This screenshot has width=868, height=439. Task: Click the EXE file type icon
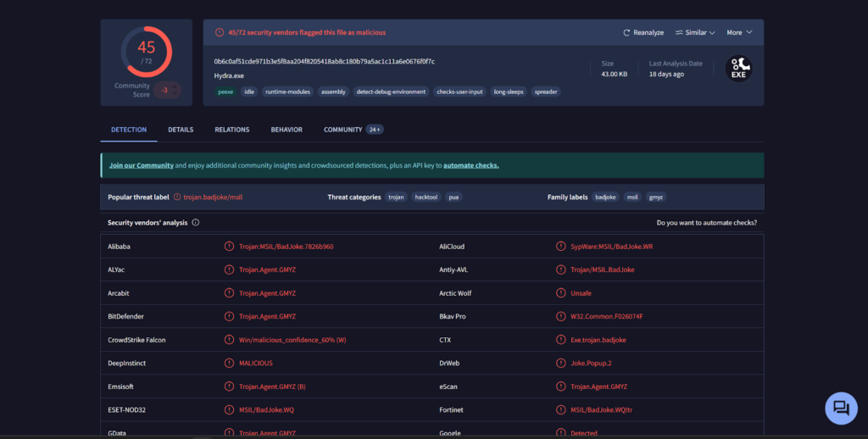(739, 69)
